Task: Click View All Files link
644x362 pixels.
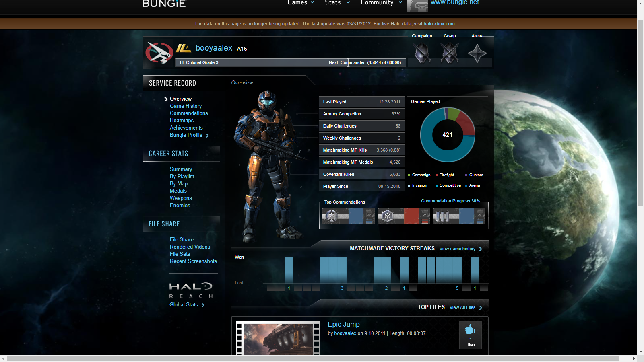Action: coord(462,307)
